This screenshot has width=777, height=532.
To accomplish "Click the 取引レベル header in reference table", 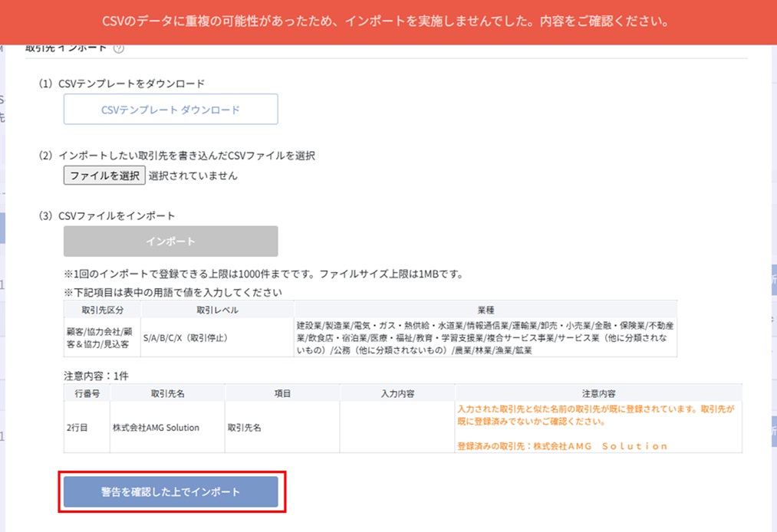I will coord(217,310).
